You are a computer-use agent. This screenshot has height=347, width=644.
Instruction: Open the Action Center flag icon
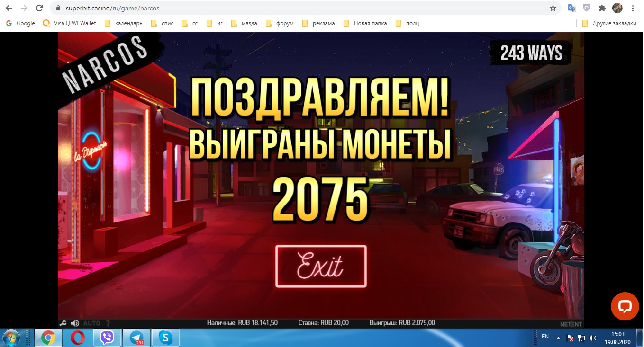click(x=570, y=338)
